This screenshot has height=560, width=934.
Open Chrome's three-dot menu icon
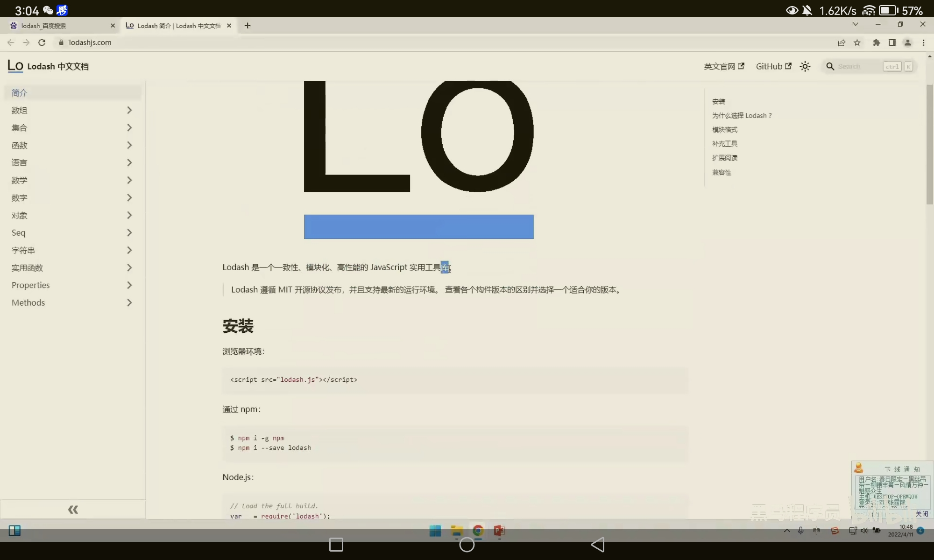pos(923,42)
